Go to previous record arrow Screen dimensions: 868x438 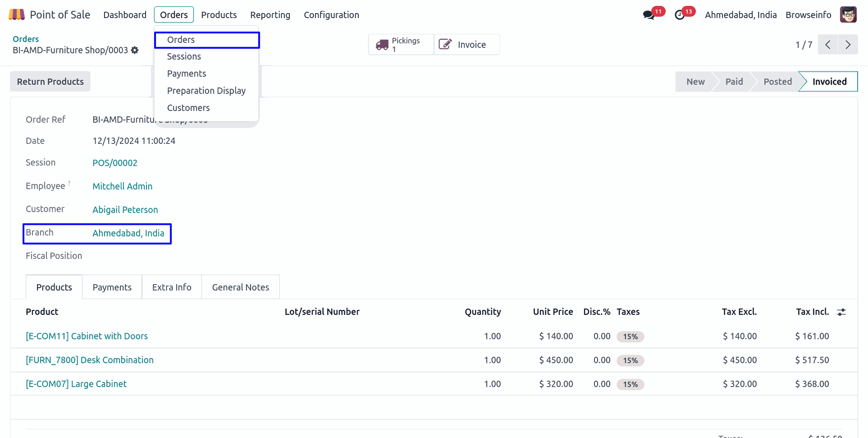(x=828, y=45)
